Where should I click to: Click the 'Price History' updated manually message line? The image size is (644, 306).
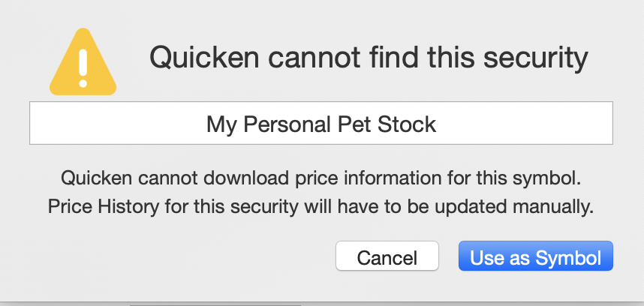tap(321, 207)
